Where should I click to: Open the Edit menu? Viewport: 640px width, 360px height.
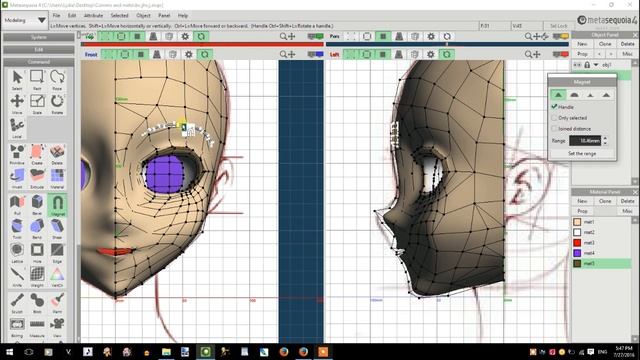tap(72, 16)
